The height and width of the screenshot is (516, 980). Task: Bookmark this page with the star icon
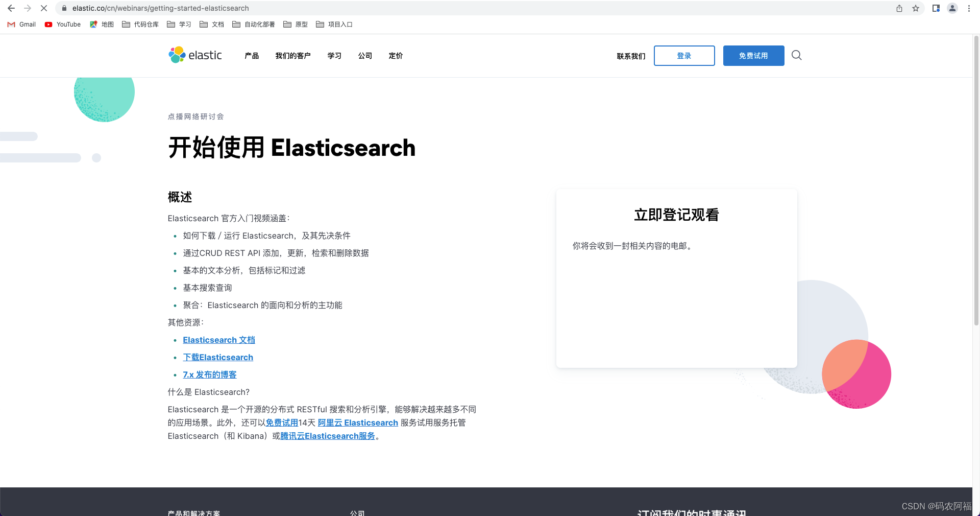pyautogui.click(x=916, y=8)
